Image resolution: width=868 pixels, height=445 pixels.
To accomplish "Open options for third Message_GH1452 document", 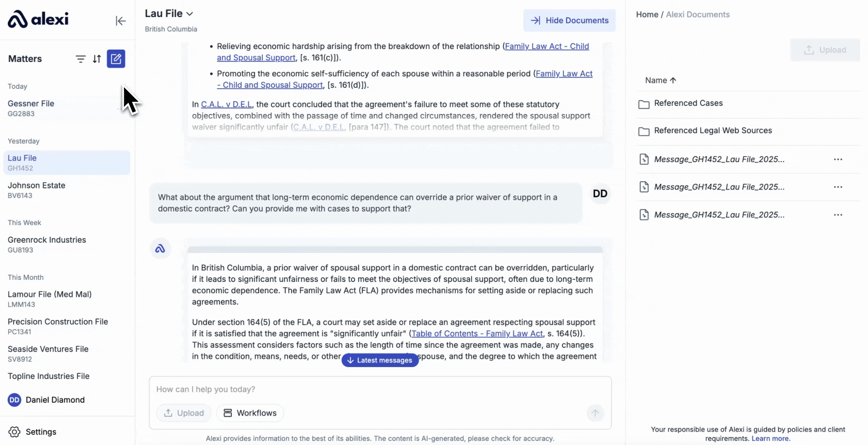I will (x=838, y=215).
